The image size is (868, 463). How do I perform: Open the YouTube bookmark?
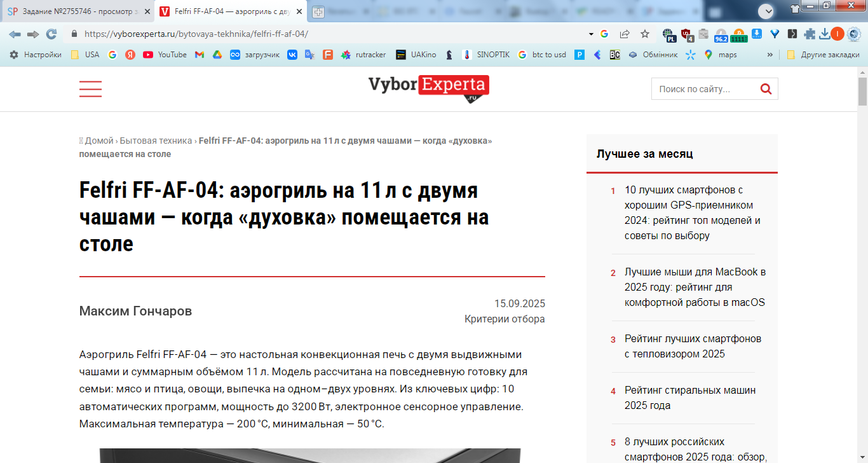click(165, 55)
